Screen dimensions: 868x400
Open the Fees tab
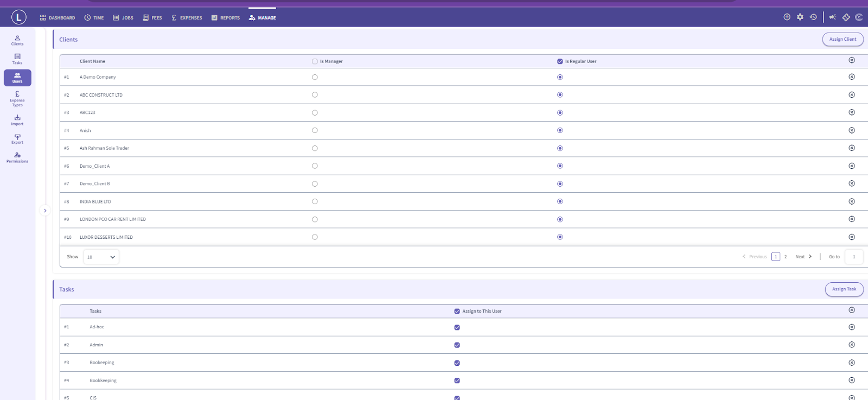[152, 18]
